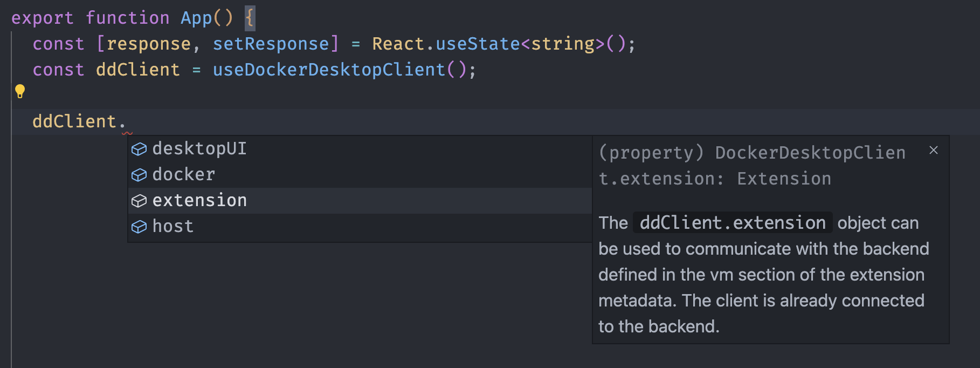
Task: Click the useDockerDesktopClient function call
Action: coord(329,70)
